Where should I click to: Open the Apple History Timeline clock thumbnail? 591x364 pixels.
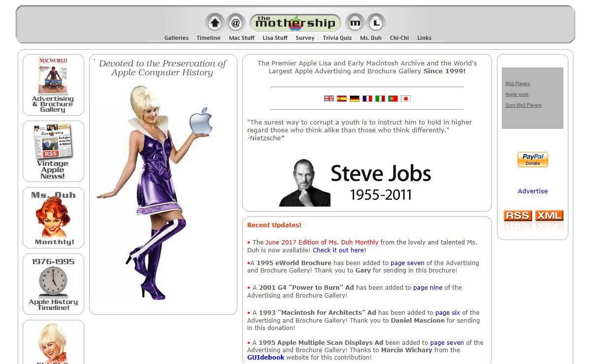tap(53, 284)
